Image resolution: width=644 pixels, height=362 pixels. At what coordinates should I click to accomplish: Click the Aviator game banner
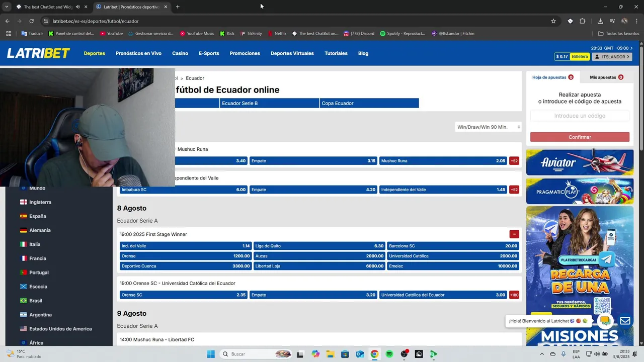(580, 162)
